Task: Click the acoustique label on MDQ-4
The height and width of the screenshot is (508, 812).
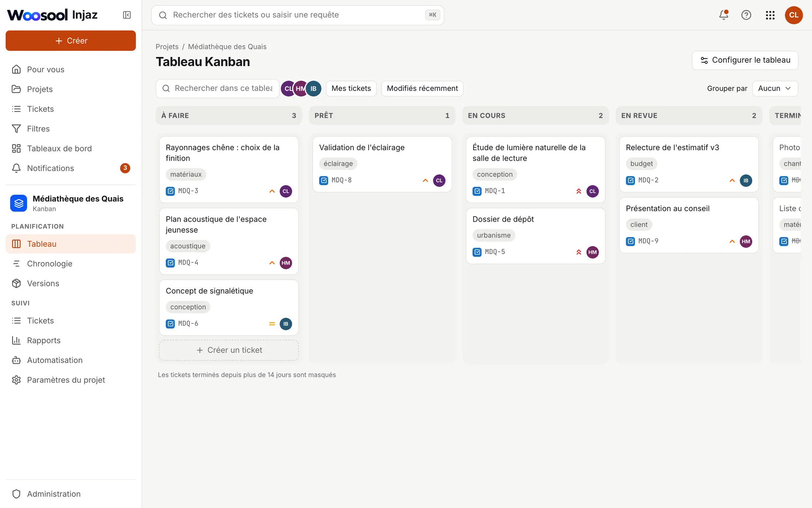Action: pyautogui.click(x=188, y=246)
